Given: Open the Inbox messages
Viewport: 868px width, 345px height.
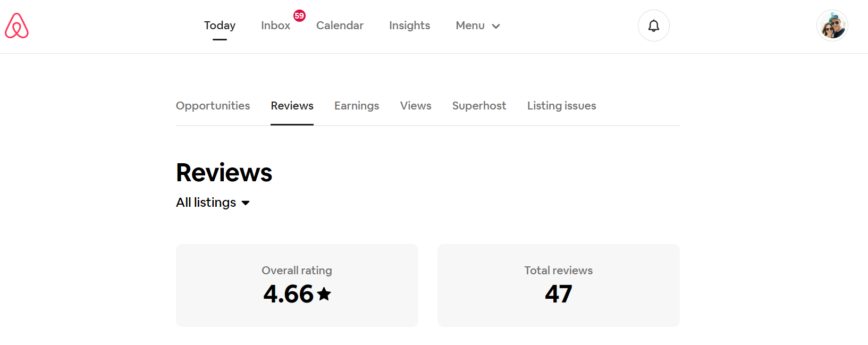Looking at the screenshot, I should (275, 26).
